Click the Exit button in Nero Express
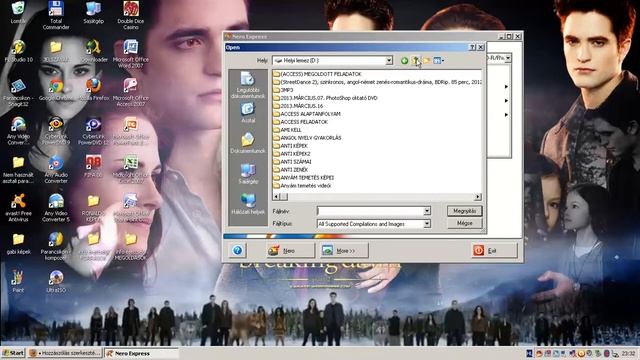640x360 pixels. pos(494,250)
